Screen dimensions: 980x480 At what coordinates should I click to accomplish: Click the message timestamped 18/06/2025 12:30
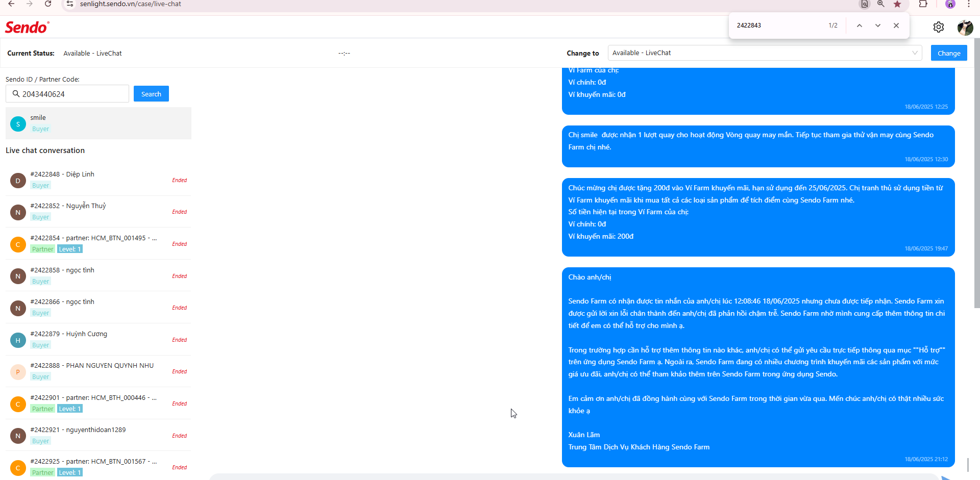758,146
